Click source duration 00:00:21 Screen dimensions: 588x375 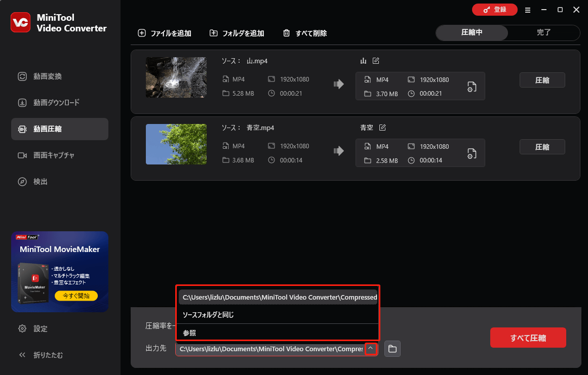pyautogui.click(x=291, y=94)
